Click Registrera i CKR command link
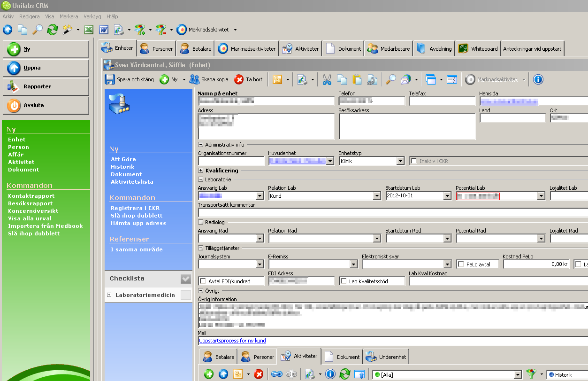 135,208
